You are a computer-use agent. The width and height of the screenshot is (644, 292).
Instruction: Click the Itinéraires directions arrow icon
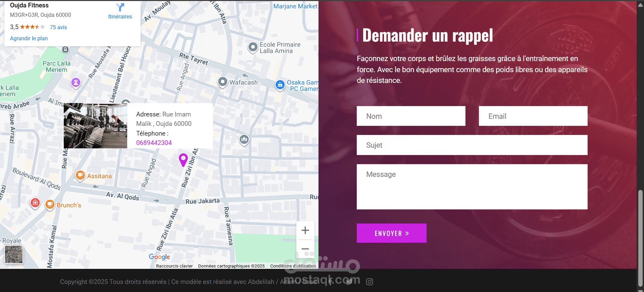(x=120, y=7)
